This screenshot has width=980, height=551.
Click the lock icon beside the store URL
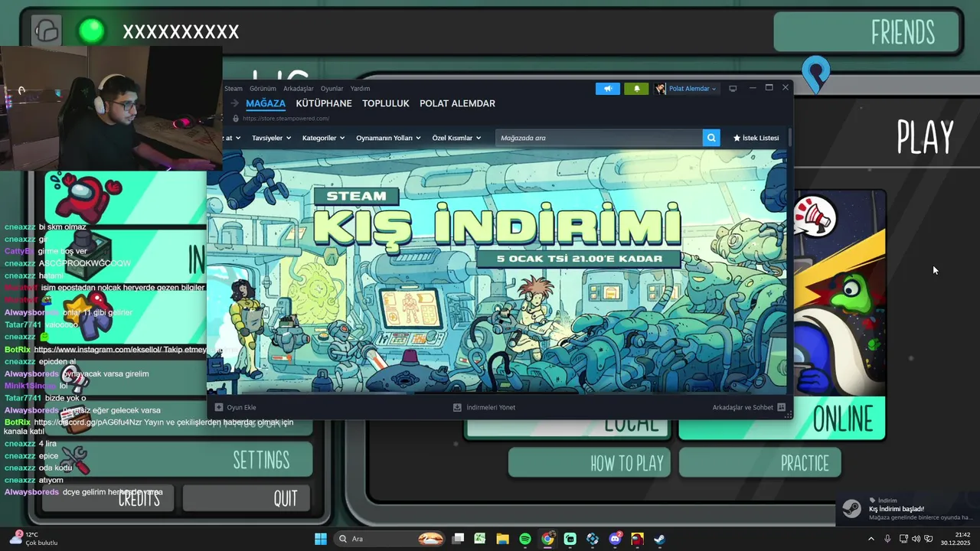[x=236, y=119]
